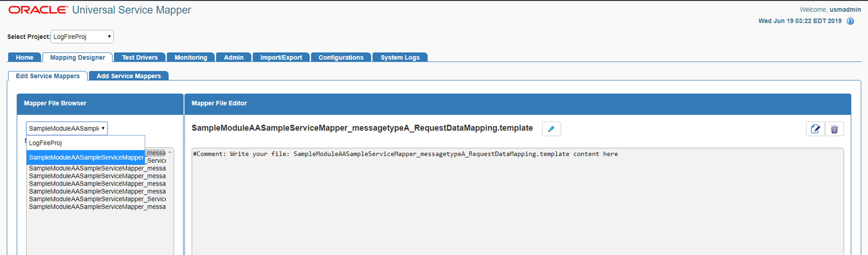This screenshot has height=255, width=868.
Task: Click the usmadmin username link
Action: 845,9
